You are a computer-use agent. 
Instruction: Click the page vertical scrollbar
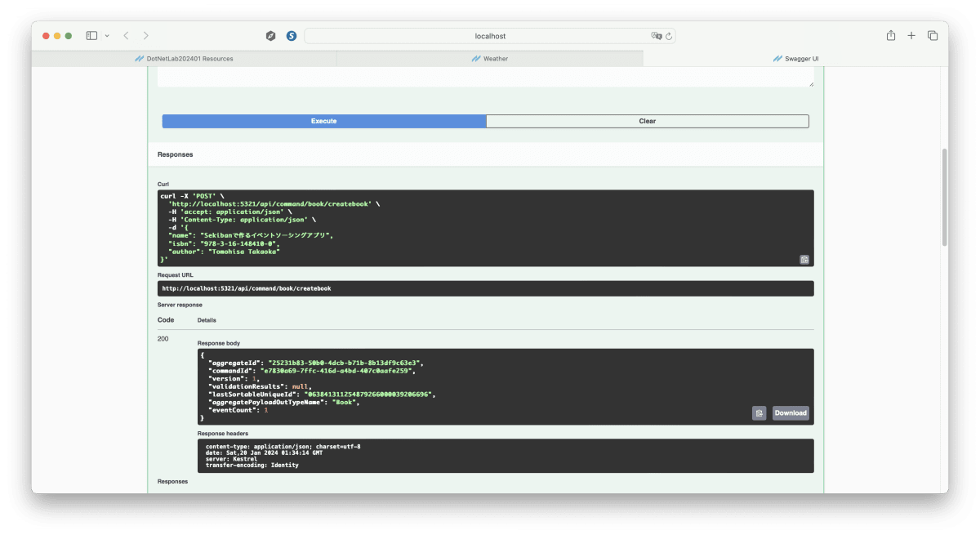945,196
